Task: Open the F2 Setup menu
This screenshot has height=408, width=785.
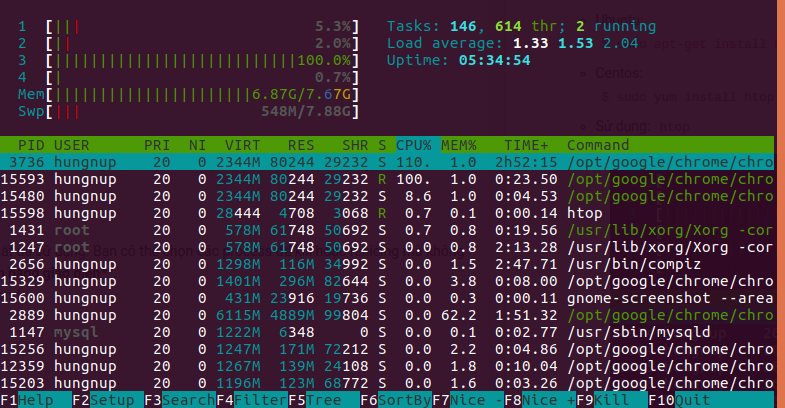Action: (x=108, y=400)
